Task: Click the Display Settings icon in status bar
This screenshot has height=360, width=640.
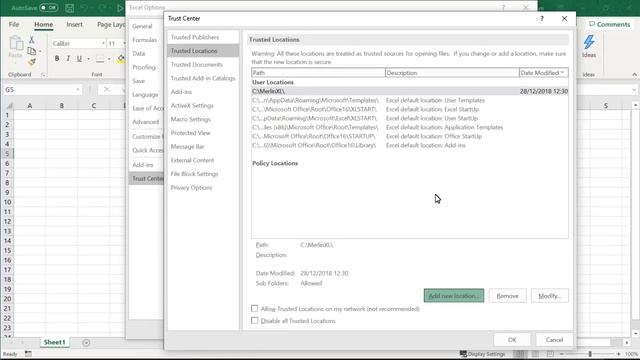Action: pyautogui.click(x=463, y=354)
